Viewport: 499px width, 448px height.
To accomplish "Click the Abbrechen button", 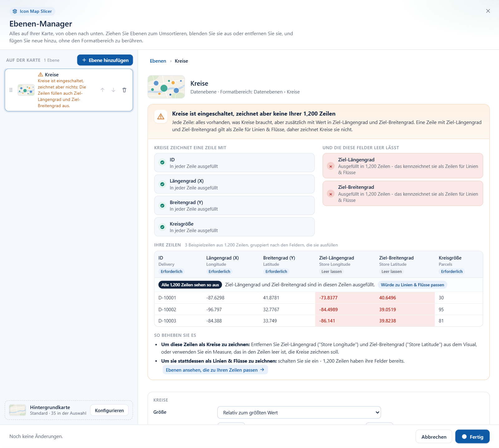I will [434, 437].
